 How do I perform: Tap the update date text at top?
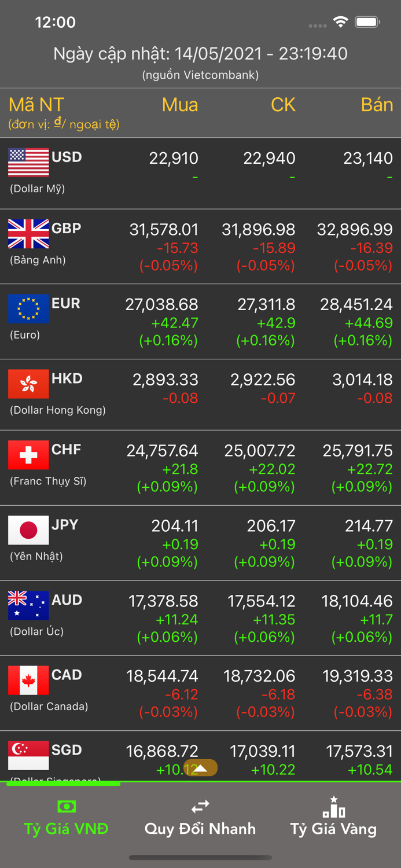pyautogui.click(x=200, y=54)
